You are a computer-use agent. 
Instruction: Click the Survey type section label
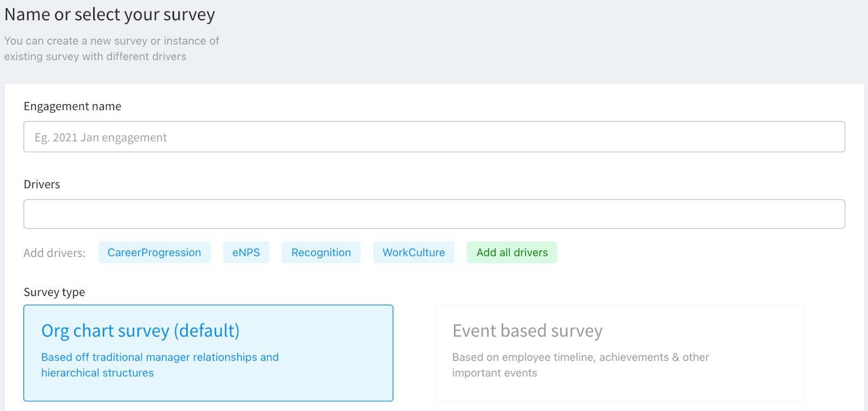coord(54,292)
